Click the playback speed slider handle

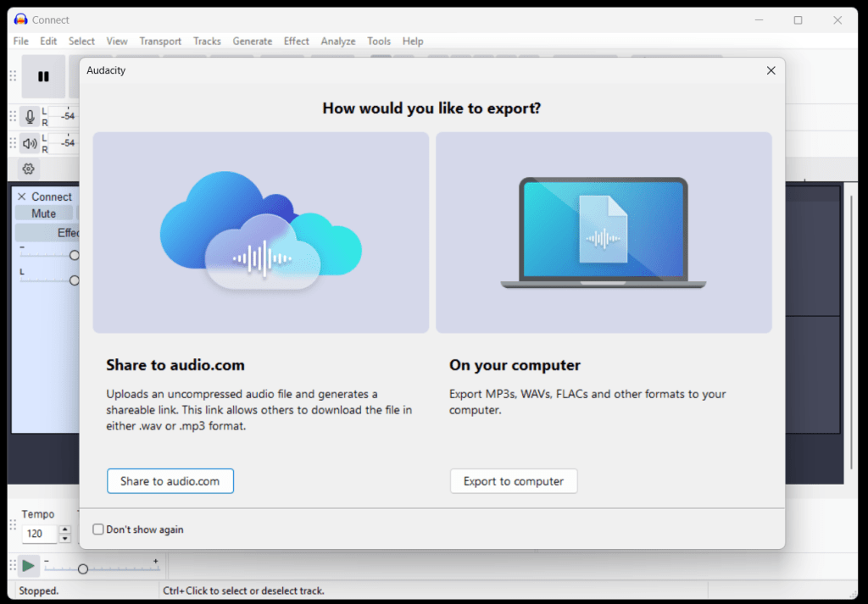pyautogui.click(x=83, y=569)
